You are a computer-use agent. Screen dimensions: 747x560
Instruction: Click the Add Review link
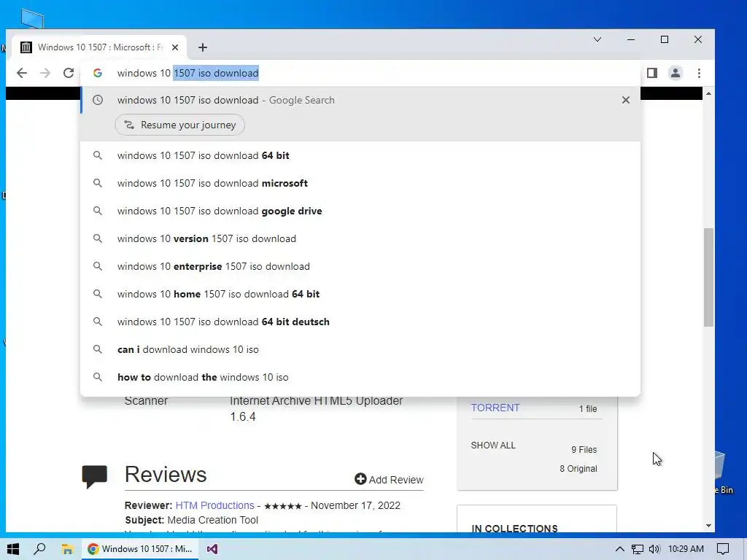pos(390,480)
